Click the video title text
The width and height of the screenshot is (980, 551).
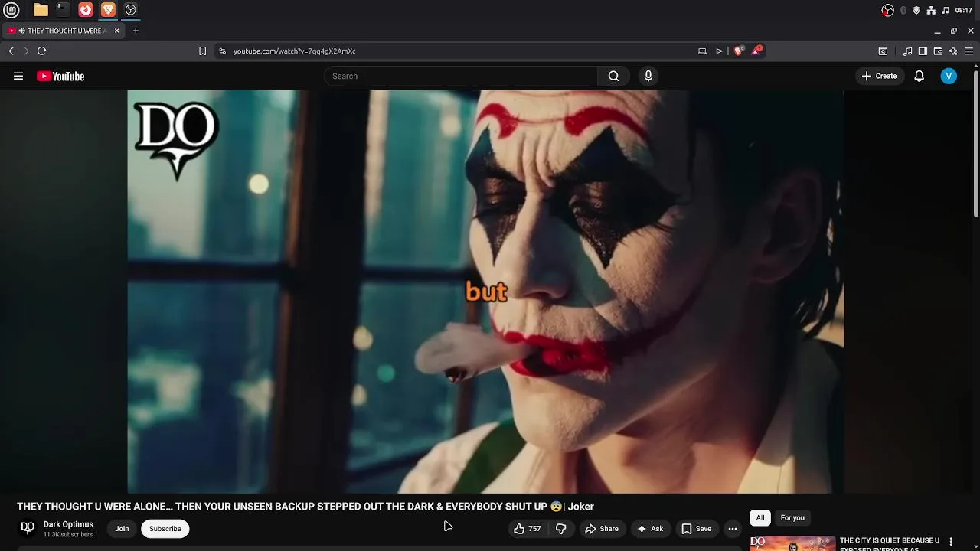pos(305,507)
